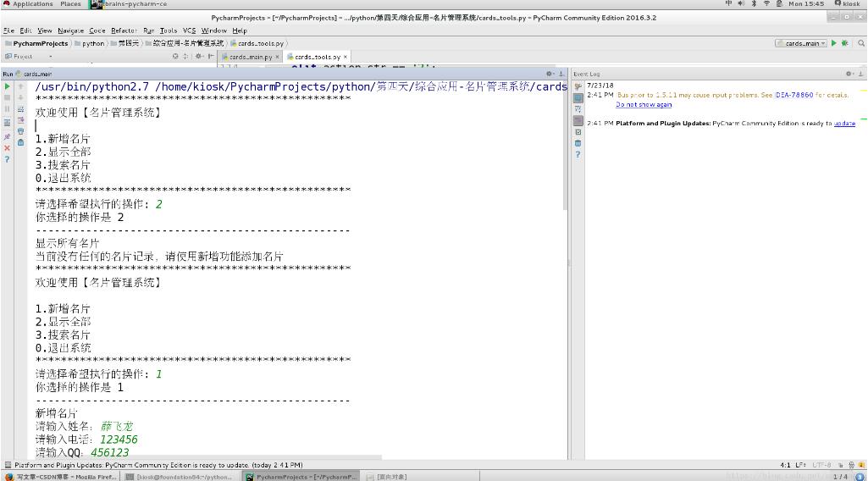The width and height of the screenshot is (868, 481).
Task: Open the Navigate menu
Action: (71, 30)
